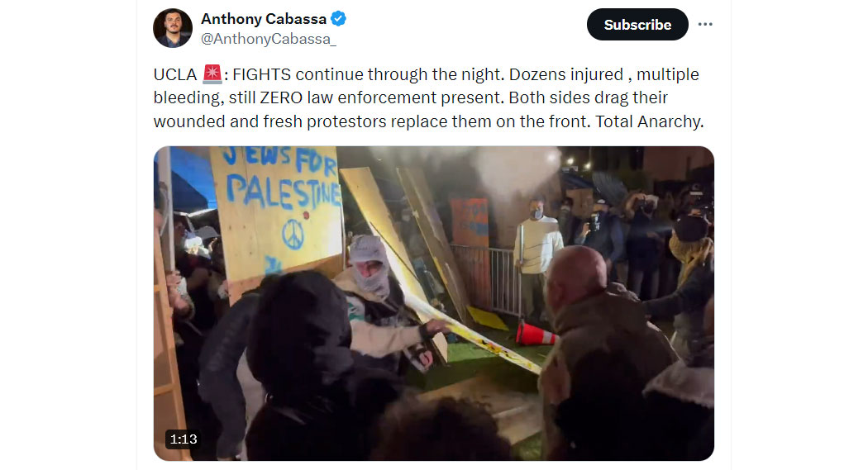Click the 1:13 video duration badge
The width and height of the screenshot is (868, 470).
(184, 439)
